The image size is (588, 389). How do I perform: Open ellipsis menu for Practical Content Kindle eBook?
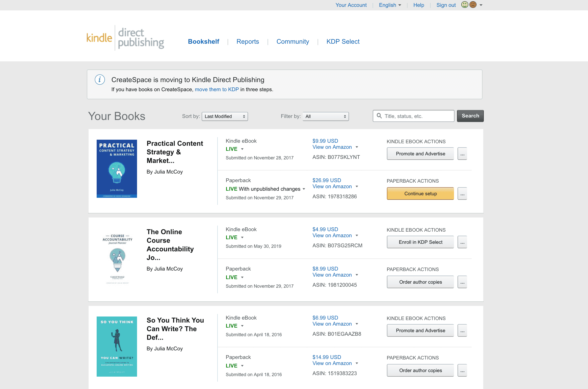point(462,154)
